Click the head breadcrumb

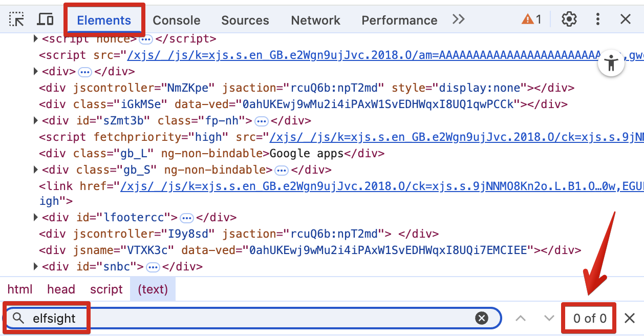pyautogui.click(x=61, y=289)
